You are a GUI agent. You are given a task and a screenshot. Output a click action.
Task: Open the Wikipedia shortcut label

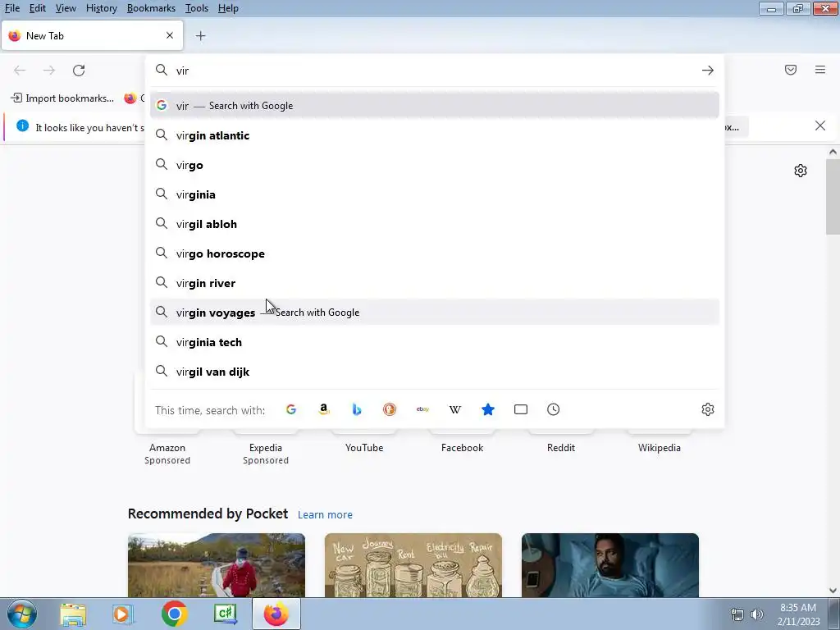point(659,448)
